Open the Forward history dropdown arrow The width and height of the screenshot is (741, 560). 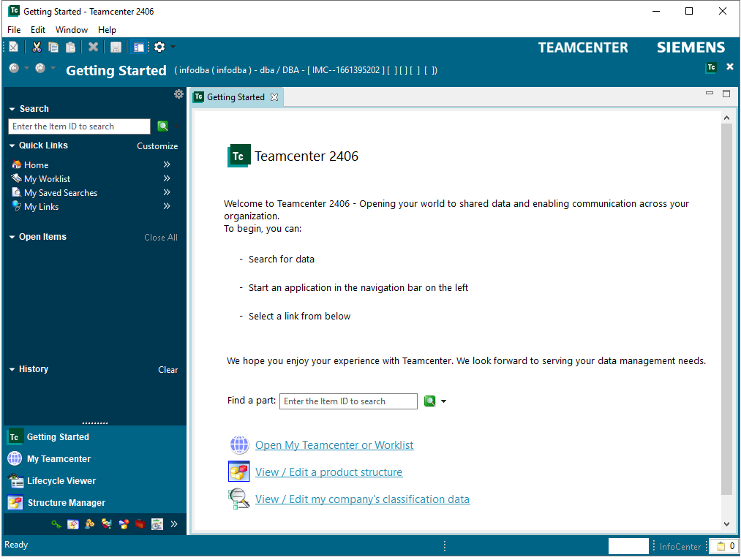click(x=53, y=68)
